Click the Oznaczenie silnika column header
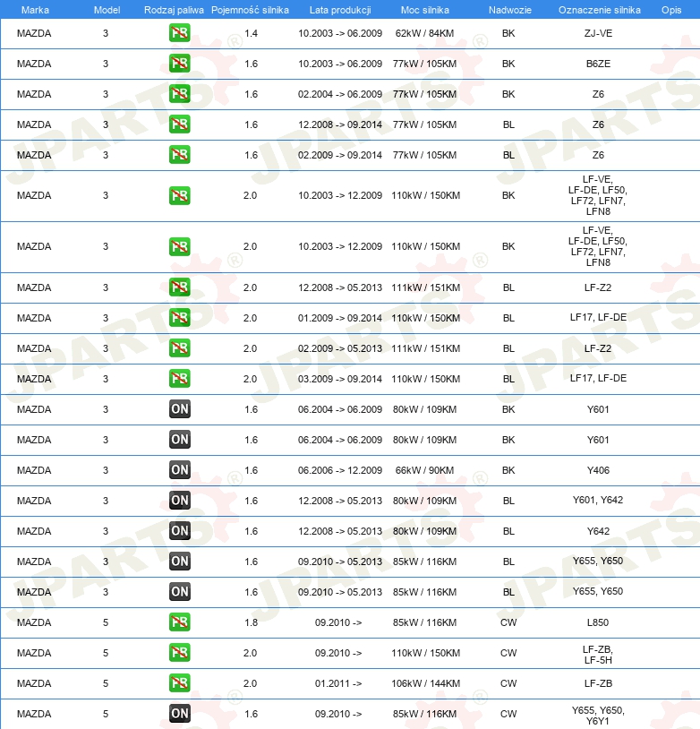 pyautogui.click(x=600, y=10)
